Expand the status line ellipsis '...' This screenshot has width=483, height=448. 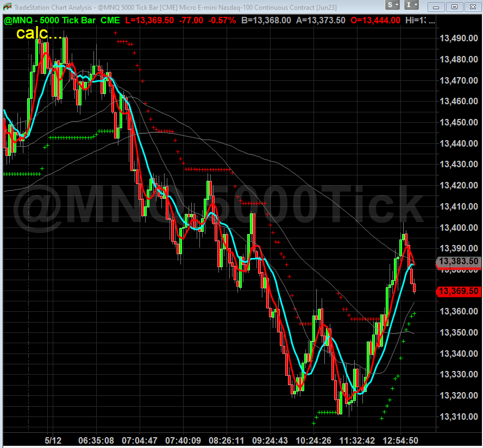(432, 21)
